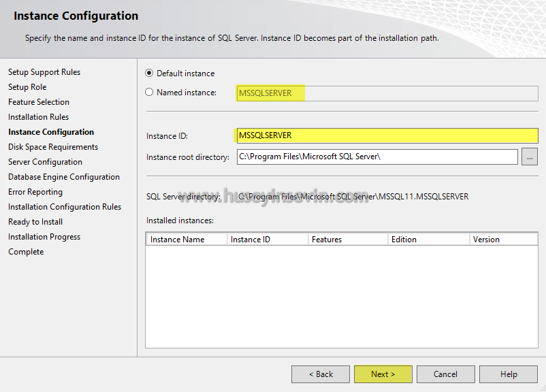Browse for instance root directory (… button)
546x392 pixels.
pos(530,157)
